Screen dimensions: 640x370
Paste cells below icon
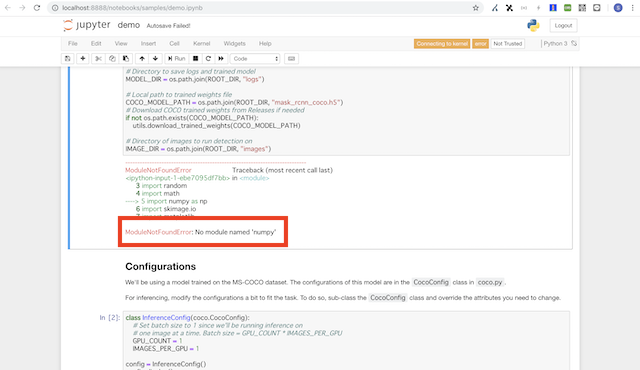126,59
